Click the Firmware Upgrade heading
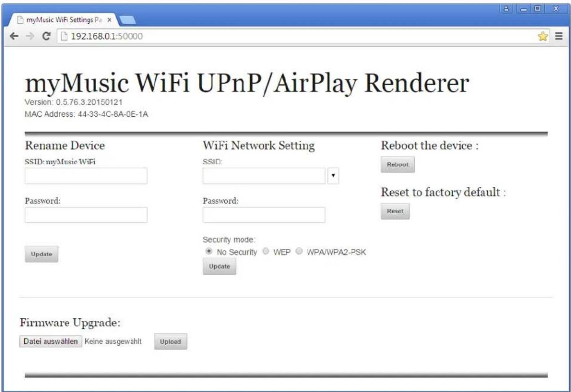 (x=71, y=323)
